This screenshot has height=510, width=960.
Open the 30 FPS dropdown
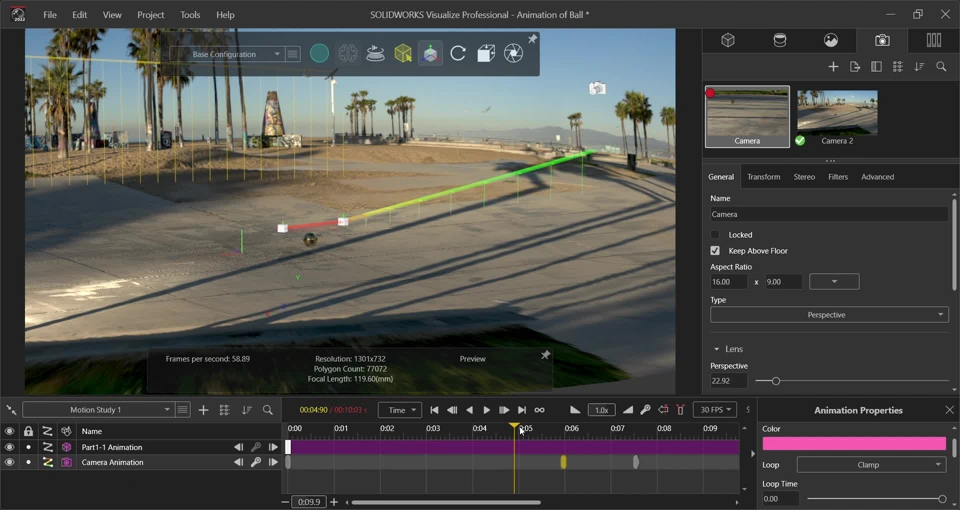point(714,410)
